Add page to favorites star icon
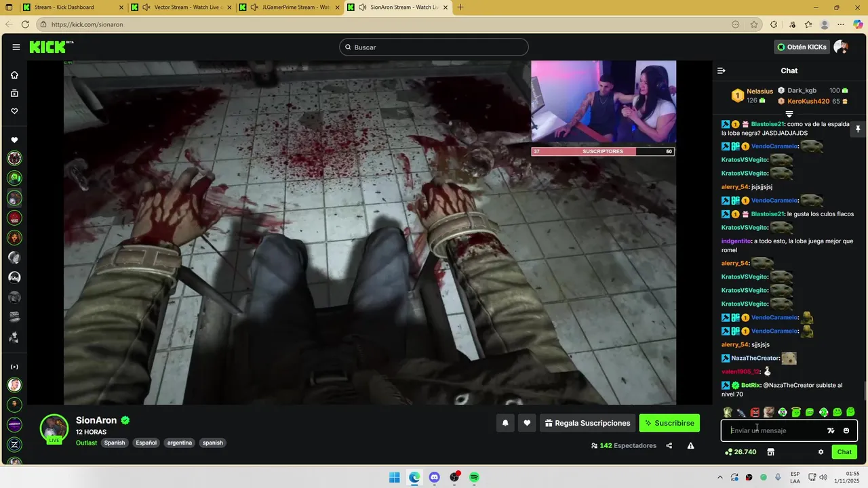Viewport: 868px width, 488px height. [754, 24]
